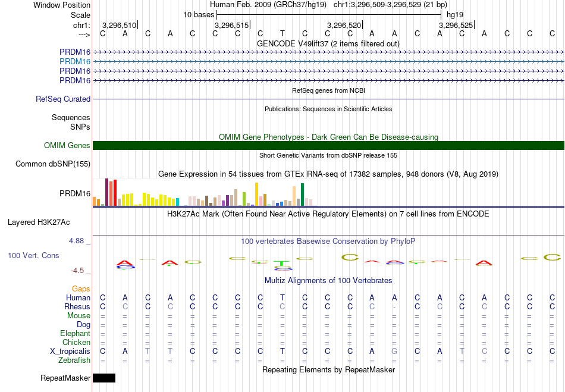565x392 pixels.
Task: Open 'Gene Expression in 54 tissues from GTEx' title
Action: [328, 174]
